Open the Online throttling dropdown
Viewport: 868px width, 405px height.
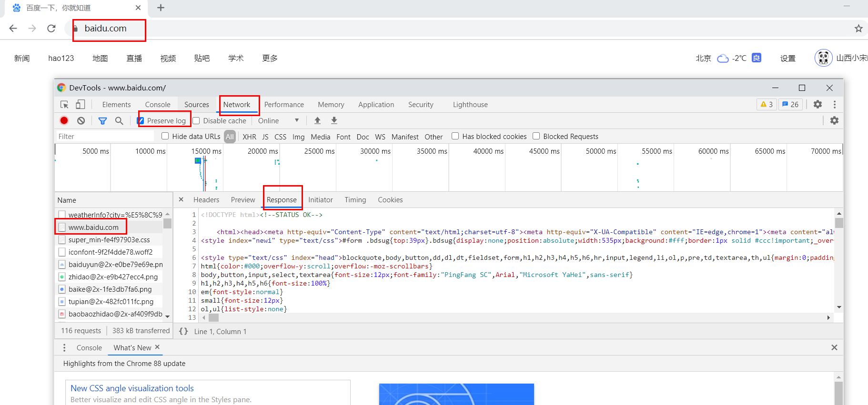279,121
